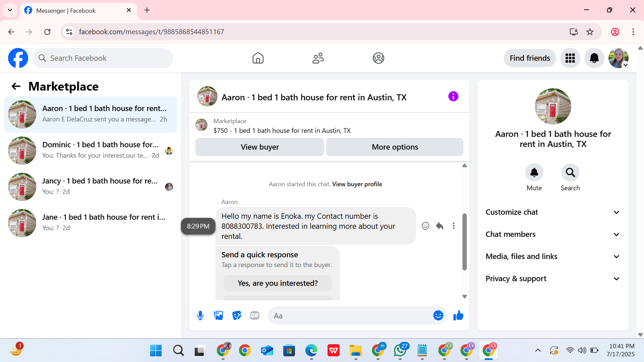The height and width of the screenshot is (362, 644).
Task: Open the Groups icon in top navigation
Action: (378, 58)
